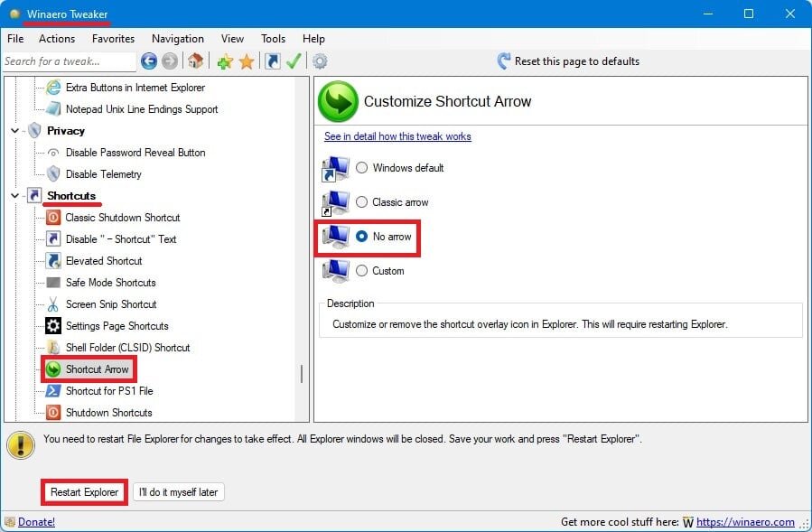
Task: Select the Disable Telemetry item
Action: (104, 174)
